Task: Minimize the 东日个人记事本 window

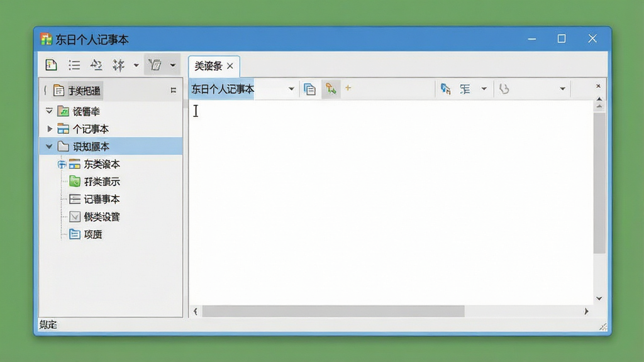Action: click(532, 39)
